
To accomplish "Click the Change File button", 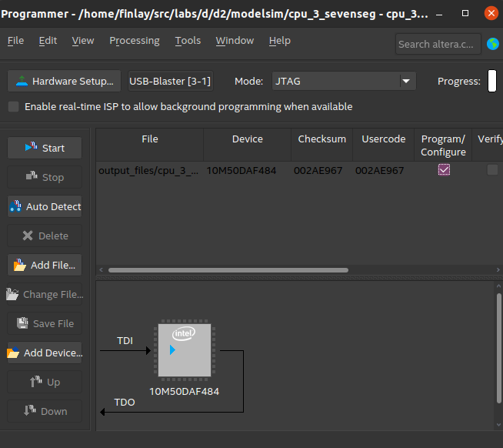I will pyautogui.click(x=45, y=294).
